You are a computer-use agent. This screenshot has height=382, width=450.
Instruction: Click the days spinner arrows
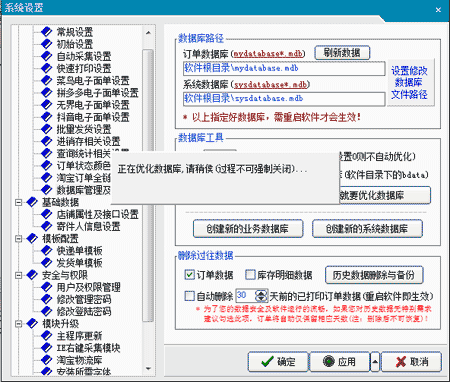tap(261, 296)
